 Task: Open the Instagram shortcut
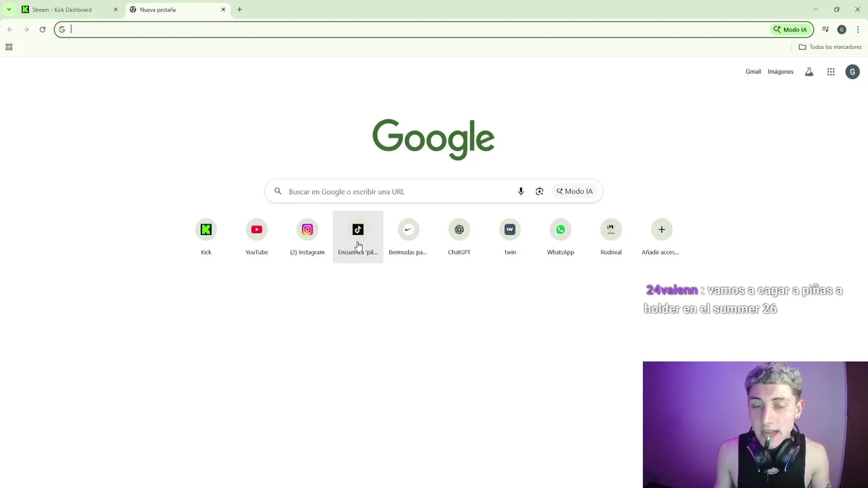click(x=307, y=237)
